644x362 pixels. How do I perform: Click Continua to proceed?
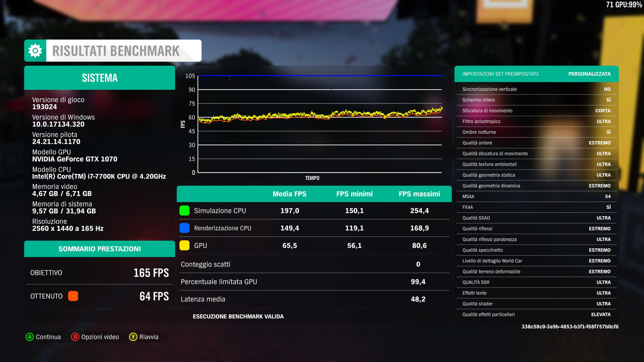pyautogui.click(x=43, y=337)
